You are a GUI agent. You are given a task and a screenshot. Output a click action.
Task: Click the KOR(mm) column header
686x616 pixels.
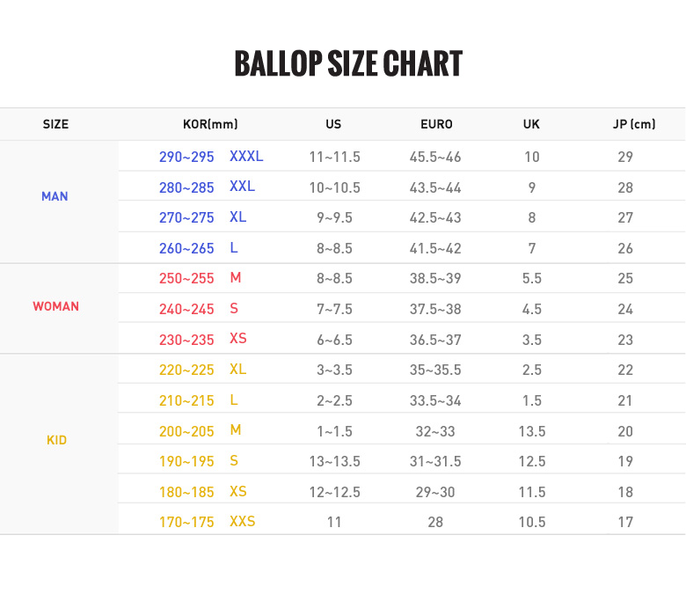coord(210,125)
